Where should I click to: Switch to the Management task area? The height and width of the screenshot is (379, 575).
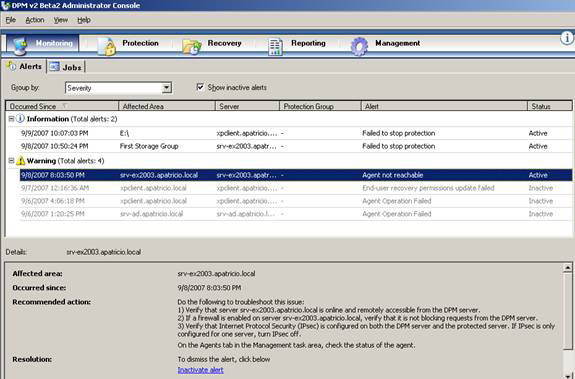[385, 46]
